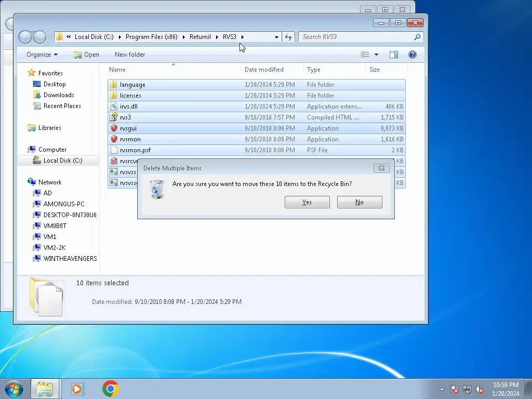Click RVS3 breadcrumb in address bar
The width and height of the screenshot is (532, 399).
tap(229, 37)
